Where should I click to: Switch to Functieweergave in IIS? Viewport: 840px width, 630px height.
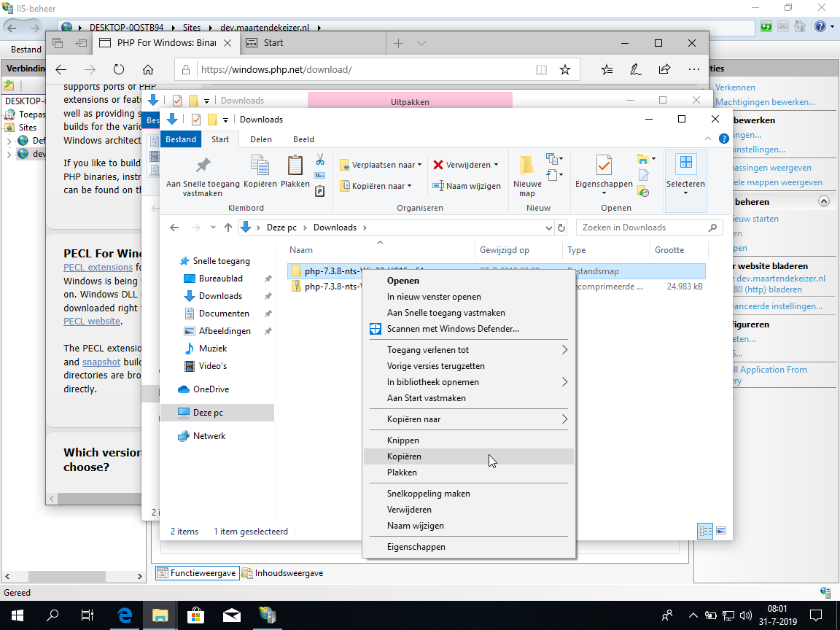coord(197,573)
